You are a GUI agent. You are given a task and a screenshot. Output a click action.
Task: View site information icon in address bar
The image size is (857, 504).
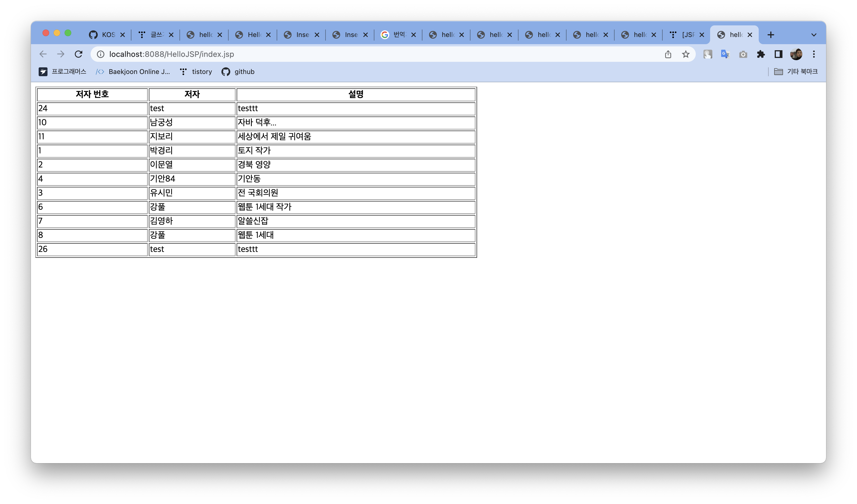pyautogui.click(x=101, y=54)
